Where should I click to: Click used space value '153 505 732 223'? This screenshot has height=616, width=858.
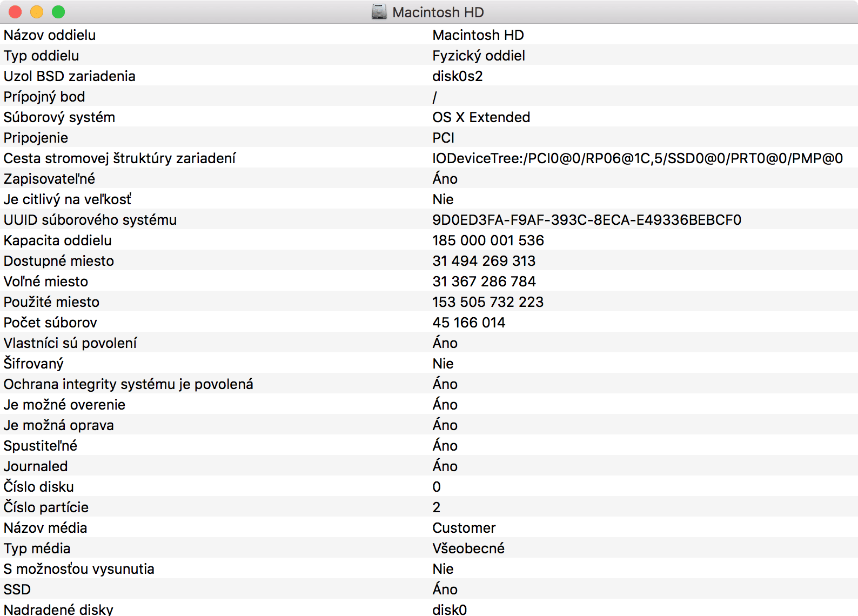(488, 302)
